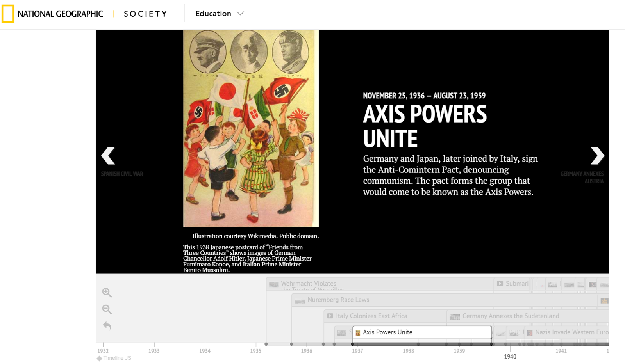Click the 1932 year label on time axis
The width and height of the screenshot is (625, 364).
coord(103,351)
